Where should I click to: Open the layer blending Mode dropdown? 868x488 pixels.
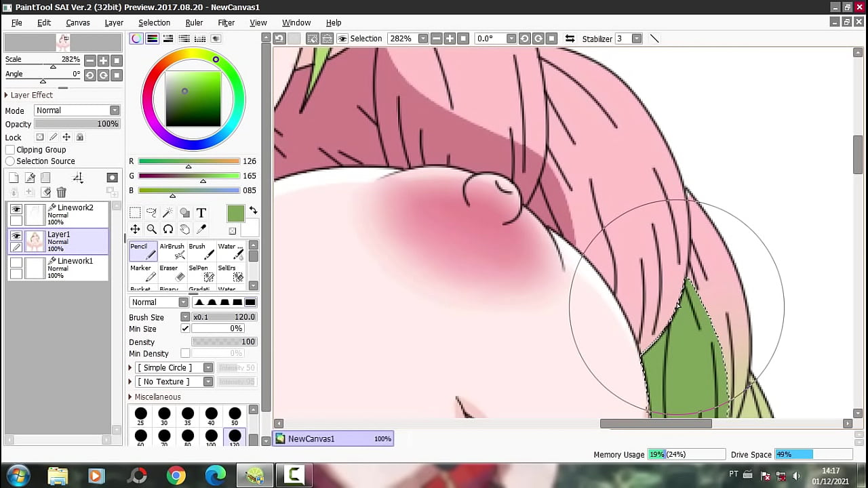point(77,110)
